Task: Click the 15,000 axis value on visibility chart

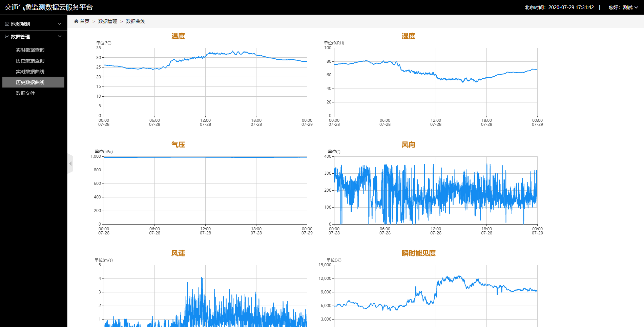Action: (x=325, y=265)
